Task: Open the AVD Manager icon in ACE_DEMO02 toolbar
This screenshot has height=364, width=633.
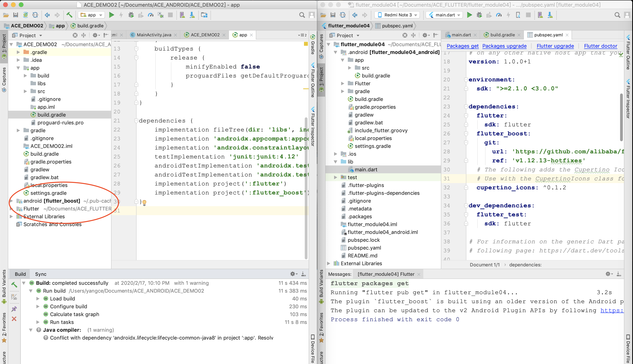Action: (182, 15)
